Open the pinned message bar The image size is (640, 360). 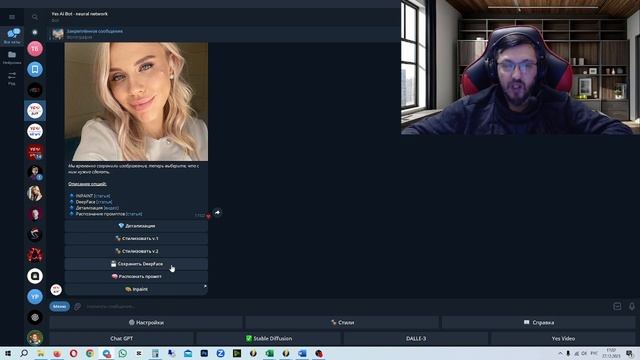coord(224,34)
